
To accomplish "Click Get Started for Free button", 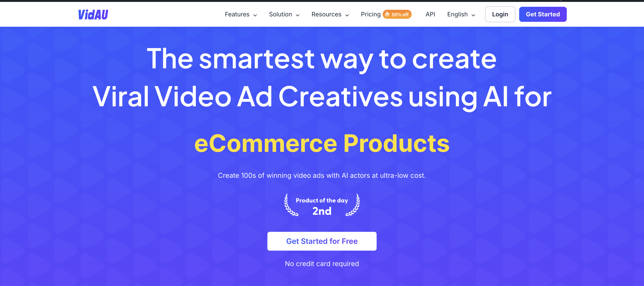I will coord(322,241).
